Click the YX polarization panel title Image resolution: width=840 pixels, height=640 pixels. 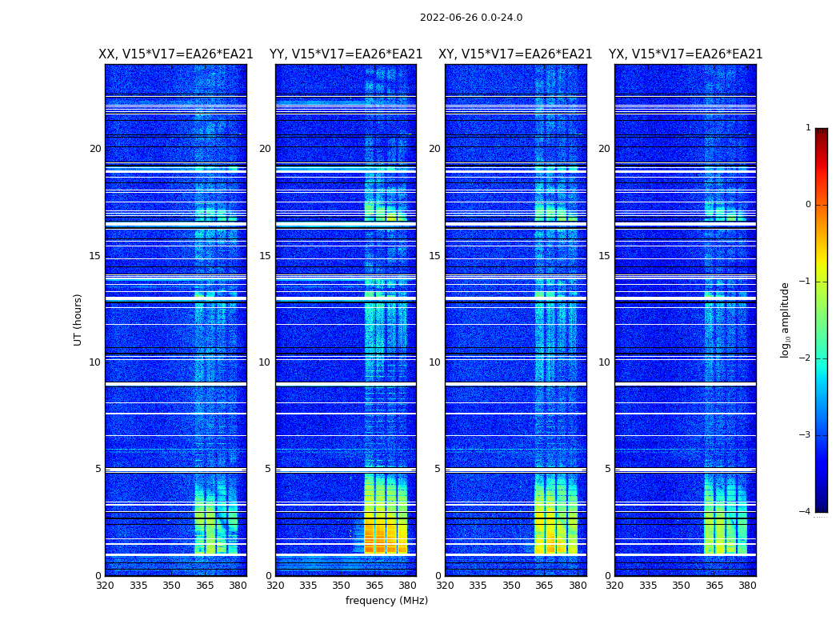pyautogui.click(x=685, y=54)
